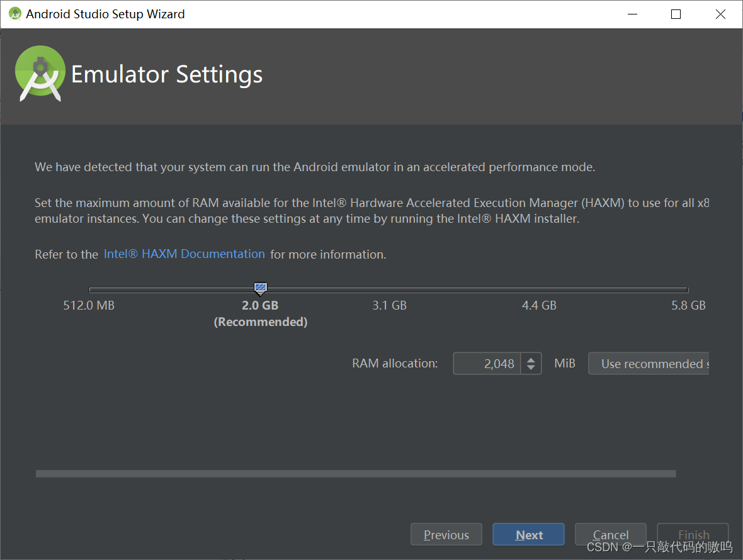Click the MiB unit label
The image size is (743, 560).
565,363
